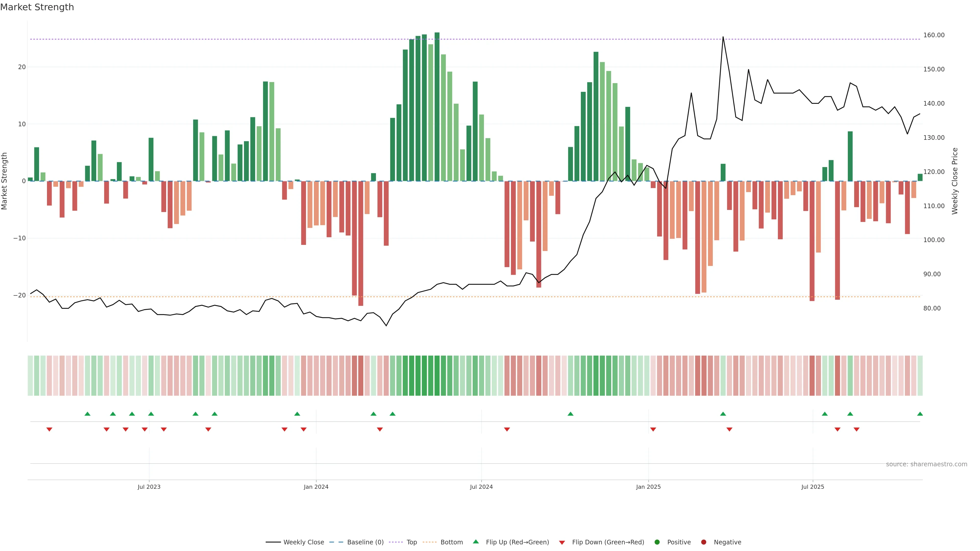This screenshot has height=551, width=980.
Task: Click the rightmost green flip-up triangle marker
Action: tap(920, 414)
